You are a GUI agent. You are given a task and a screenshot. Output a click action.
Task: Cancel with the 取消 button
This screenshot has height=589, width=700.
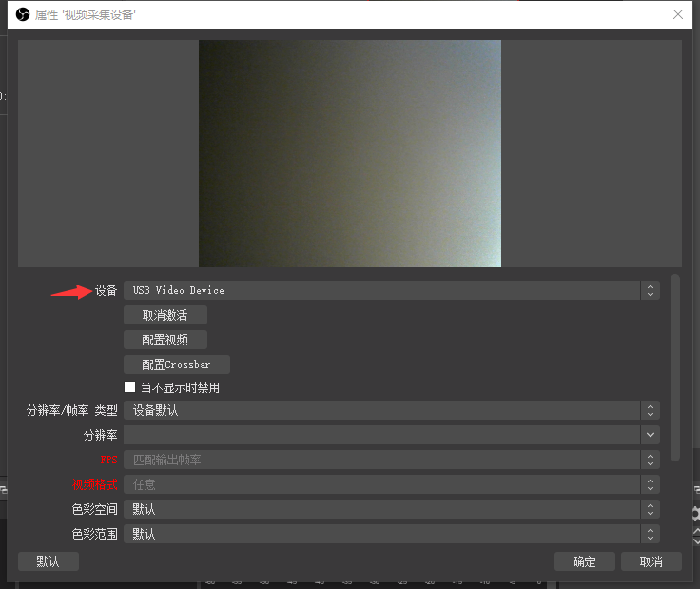pyautogui.click(x=651, y=561)
